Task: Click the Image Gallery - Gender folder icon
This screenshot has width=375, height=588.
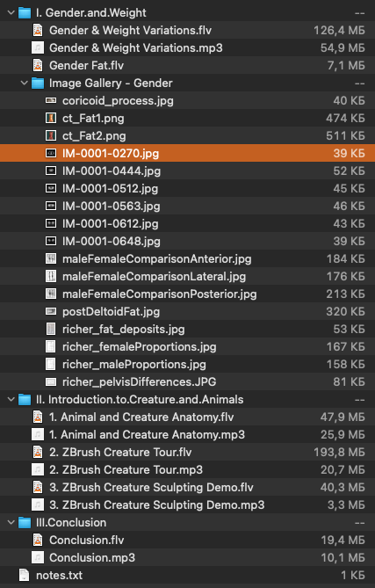Action: pos(38,83)
